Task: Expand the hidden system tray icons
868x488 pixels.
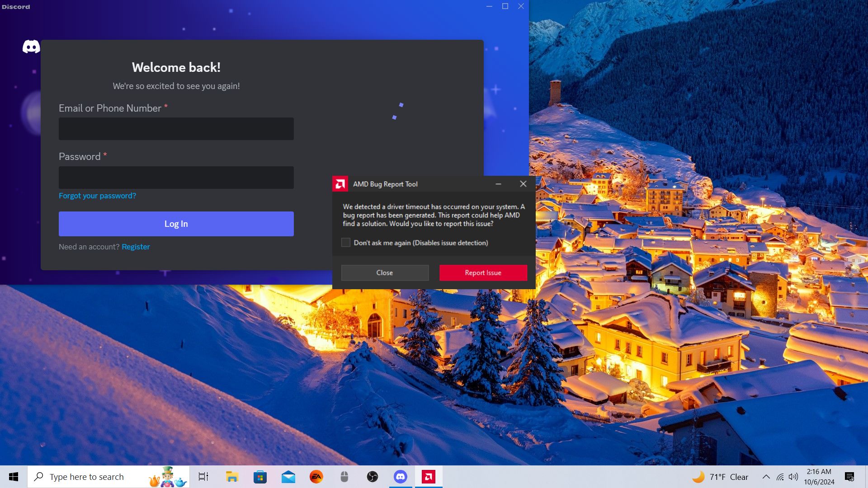Action: [x=766, y=477]
